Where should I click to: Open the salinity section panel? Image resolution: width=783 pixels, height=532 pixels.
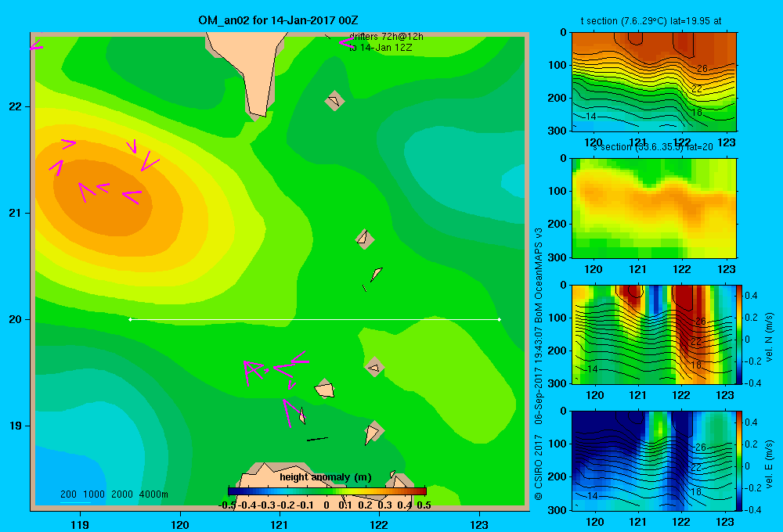click(x=654, y=208)
